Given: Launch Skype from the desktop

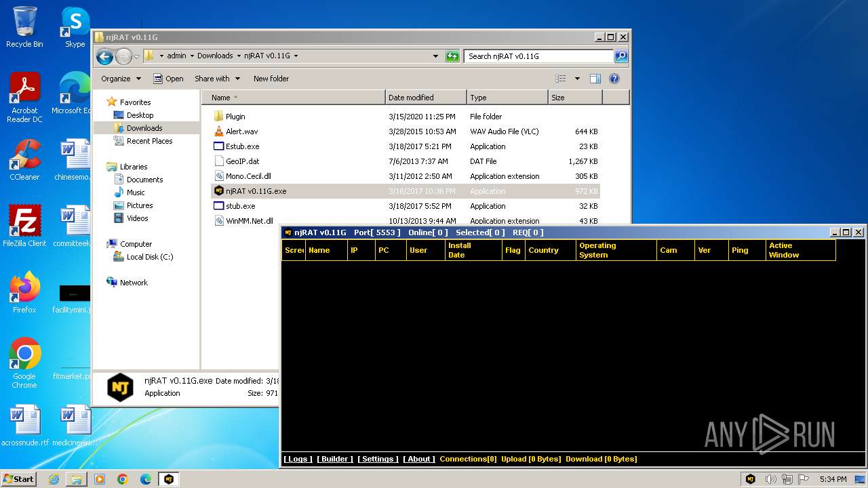Looking at the screenshot, I should (x=75, y=27).
